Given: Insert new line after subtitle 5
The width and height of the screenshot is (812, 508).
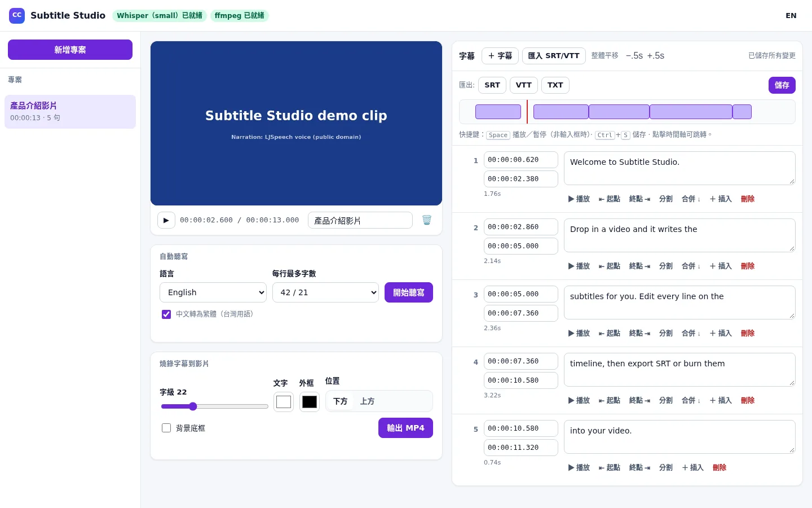Looking at the screenshot, I should 693,467.
